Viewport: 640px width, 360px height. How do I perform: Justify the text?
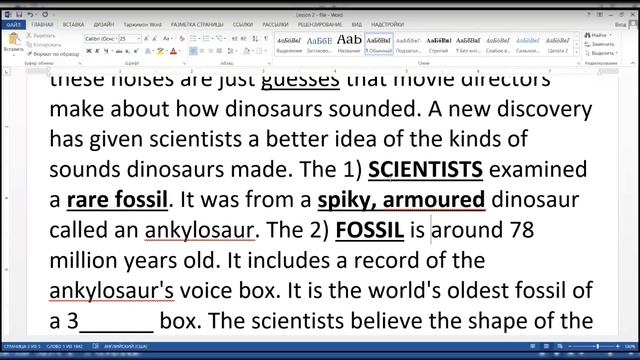(x=219, y=51)
